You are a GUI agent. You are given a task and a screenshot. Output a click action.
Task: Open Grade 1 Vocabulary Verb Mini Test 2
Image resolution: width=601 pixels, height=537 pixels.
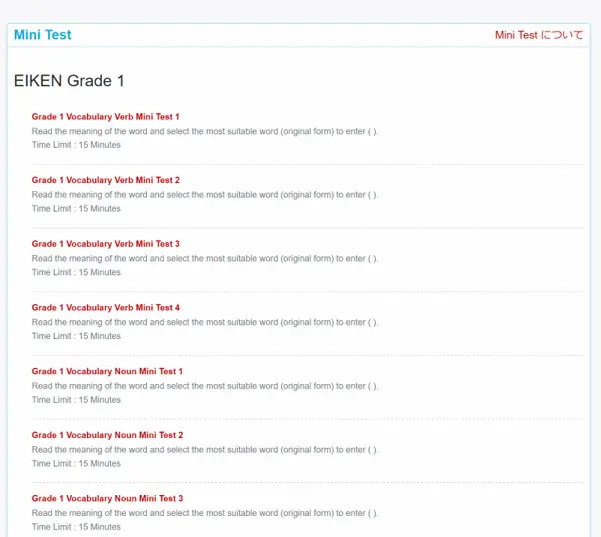click(x=105, y=180)
